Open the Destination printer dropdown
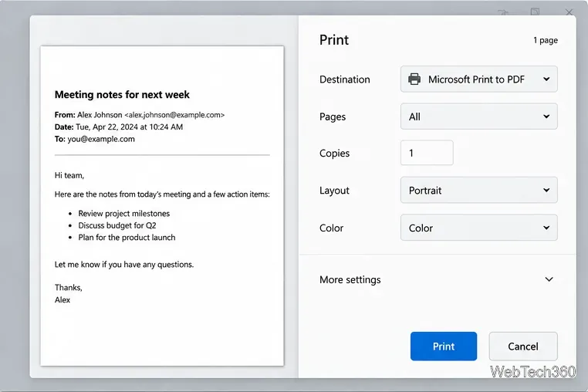The height and width of the screenshot is (392, 588). click(x=479, y=79)
